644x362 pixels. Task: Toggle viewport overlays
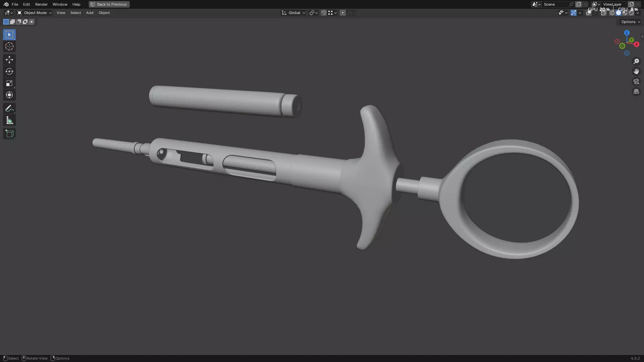(x=589, y=13)
